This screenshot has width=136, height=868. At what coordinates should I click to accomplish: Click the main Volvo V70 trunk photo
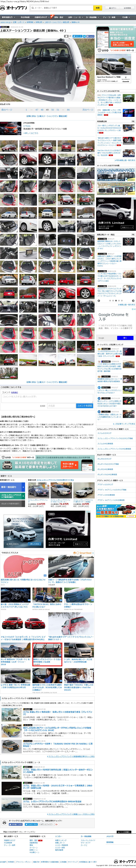coord(47,70)
